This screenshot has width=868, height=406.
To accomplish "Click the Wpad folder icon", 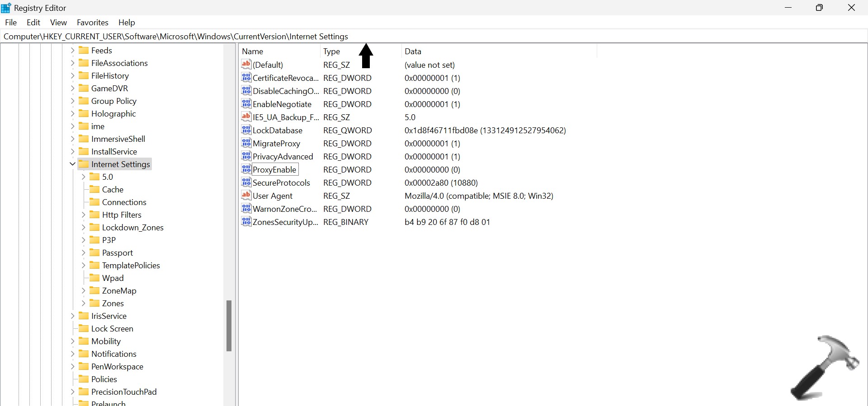I will (94, 278).
